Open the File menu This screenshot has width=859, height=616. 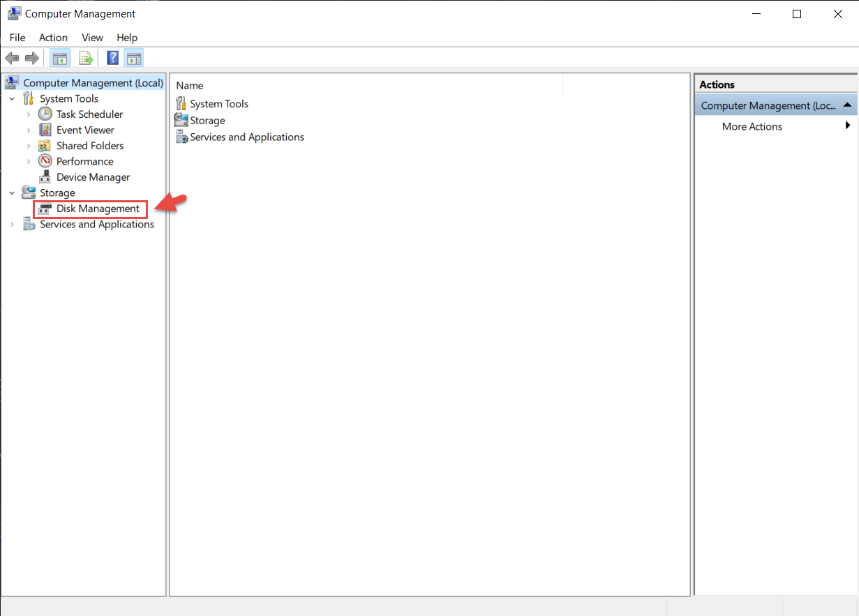point(17,38)
